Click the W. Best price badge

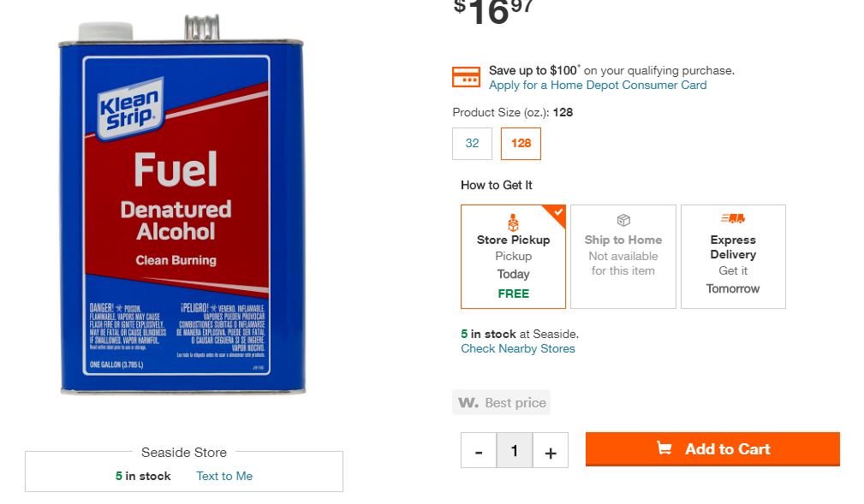[x=502, y=402]
